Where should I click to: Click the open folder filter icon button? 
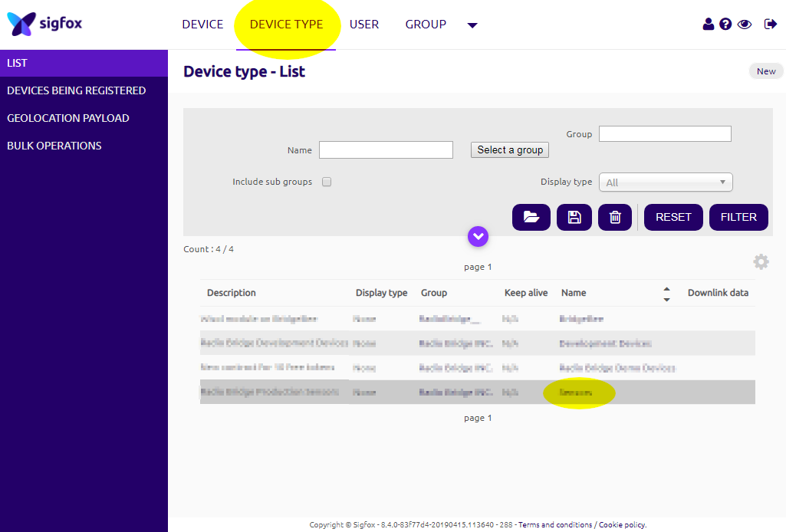(531, 217)
